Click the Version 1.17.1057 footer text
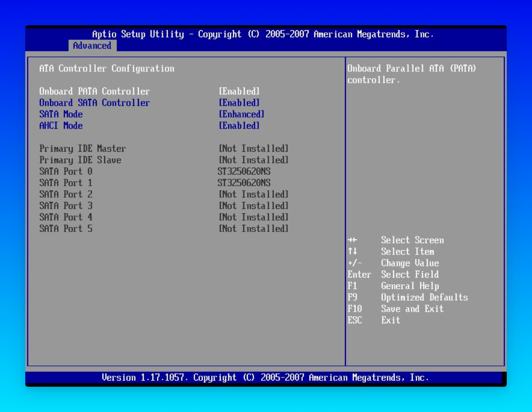The image size is (532, 412). (x=266, y=377)
